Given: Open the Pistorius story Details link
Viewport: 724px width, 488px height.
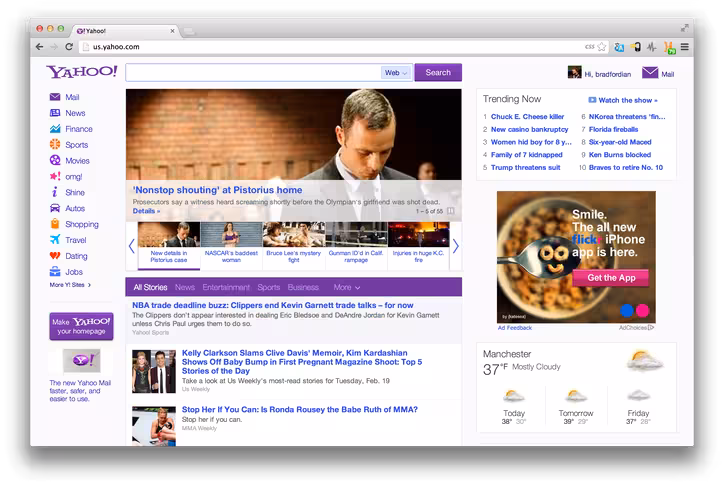Looking at the screenshot, I should (x=146, y=211).
